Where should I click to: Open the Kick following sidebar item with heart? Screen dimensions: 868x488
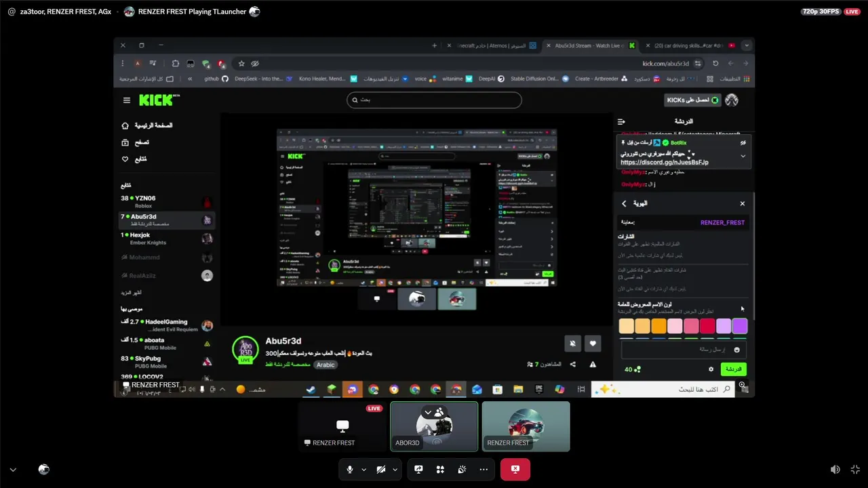coord(134,159)
